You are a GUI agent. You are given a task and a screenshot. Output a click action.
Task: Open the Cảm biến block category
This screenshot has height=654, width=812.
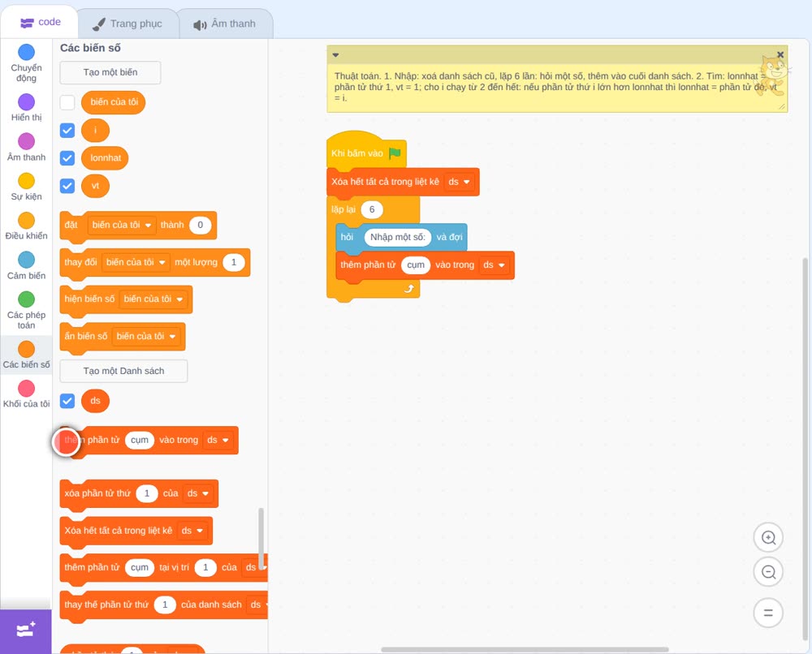pos(26,266)
